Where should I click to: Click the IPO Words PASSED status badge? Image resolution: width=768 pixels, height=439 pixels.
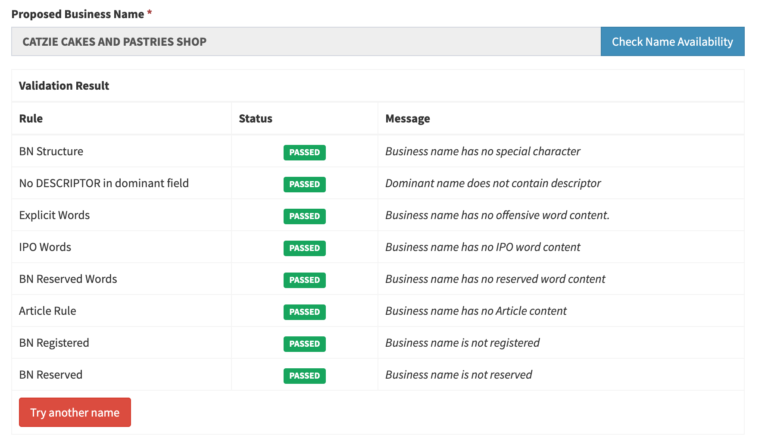[x=304, y=248]
